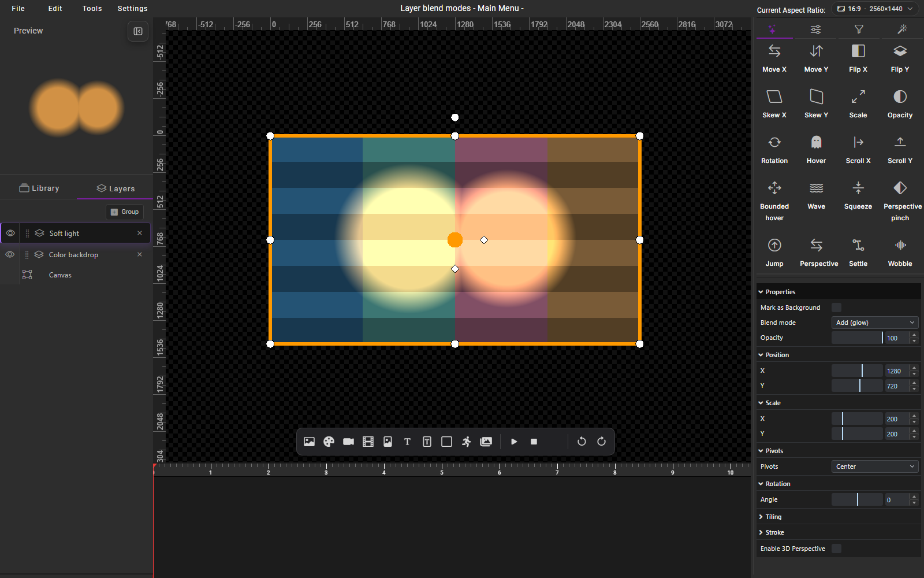Screen dimensions: 924x578
Task: Apply the Flip Y animation effect
Action: coord(900,58)
